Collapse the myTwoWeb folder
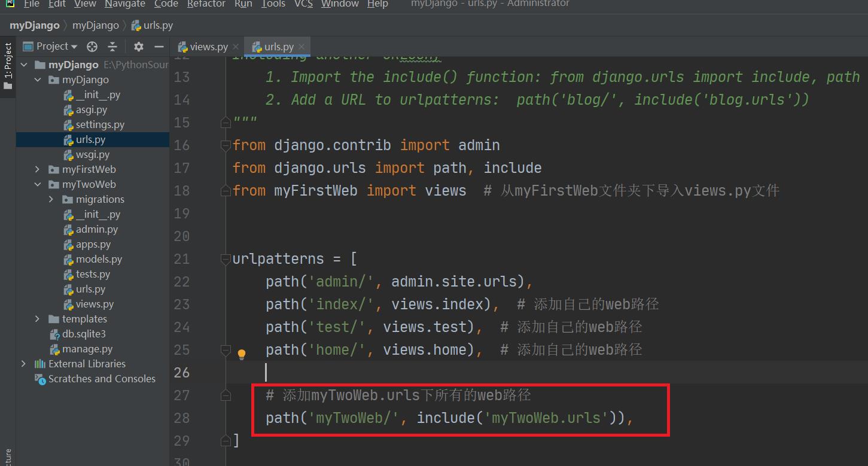The height and width of the screenshot is (466, 868). (x=38, y=184)
